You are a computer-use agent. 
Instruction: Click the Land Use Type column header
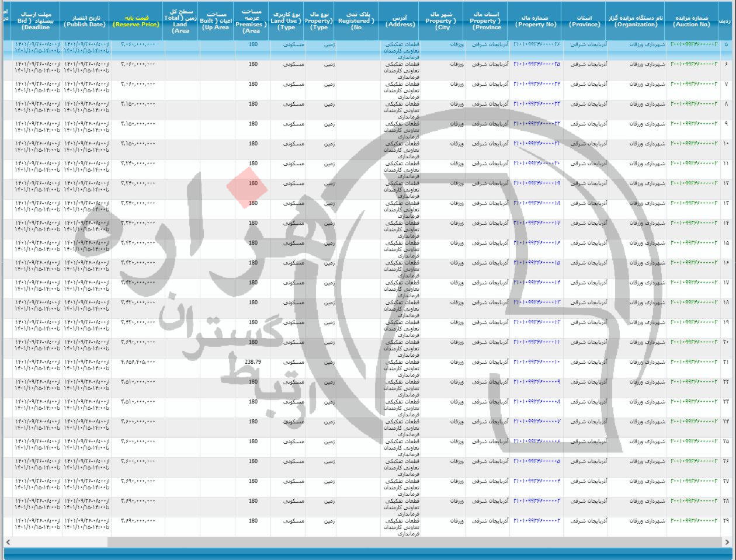point(287,20)
